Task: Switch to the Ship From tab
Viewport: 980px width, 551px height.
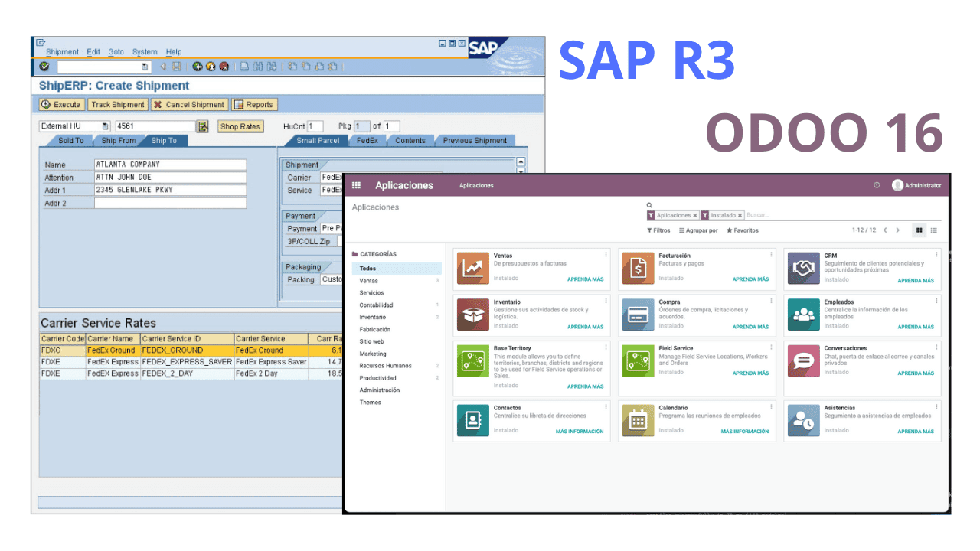Action: tap(119, 141)
